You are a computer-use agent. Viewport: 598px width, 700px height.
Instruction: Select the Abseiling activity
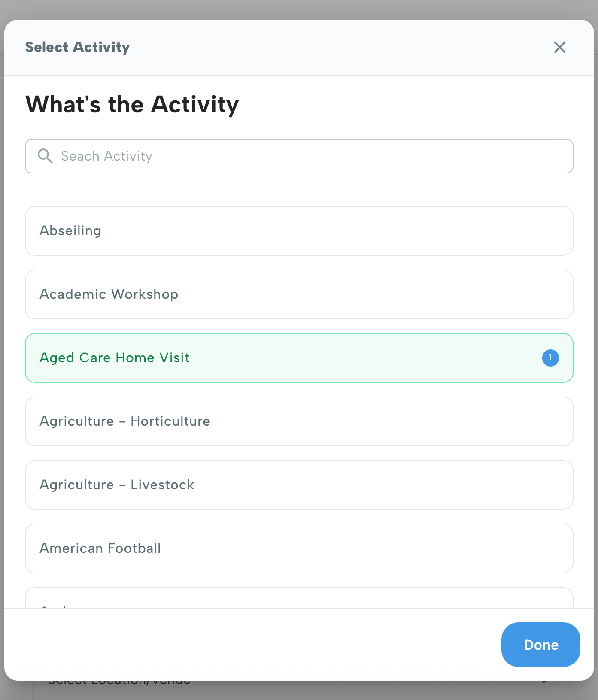pos(299,231)
